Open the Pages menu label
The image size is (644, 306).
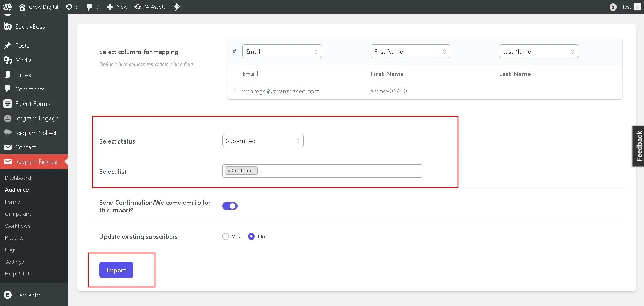[23, 75]
